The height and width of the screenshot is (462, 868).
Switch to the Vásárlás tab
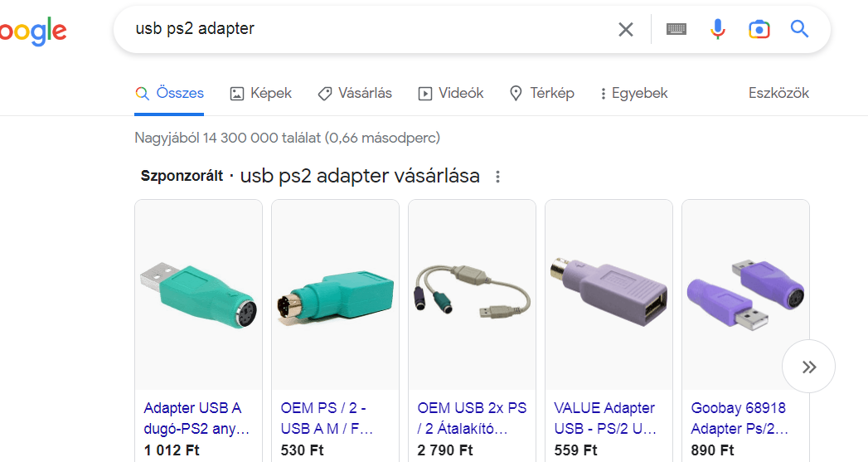[355, 93]
